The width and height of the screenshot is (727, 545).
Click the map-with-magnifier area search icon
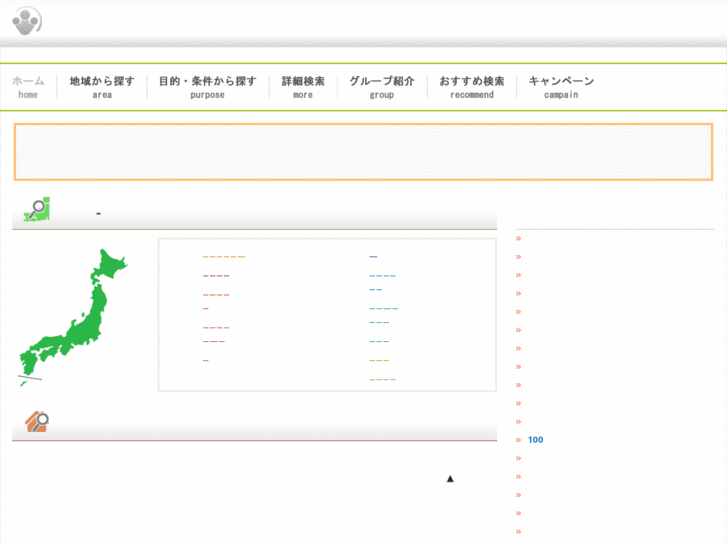pyautogui.click(x=37, y=210)
